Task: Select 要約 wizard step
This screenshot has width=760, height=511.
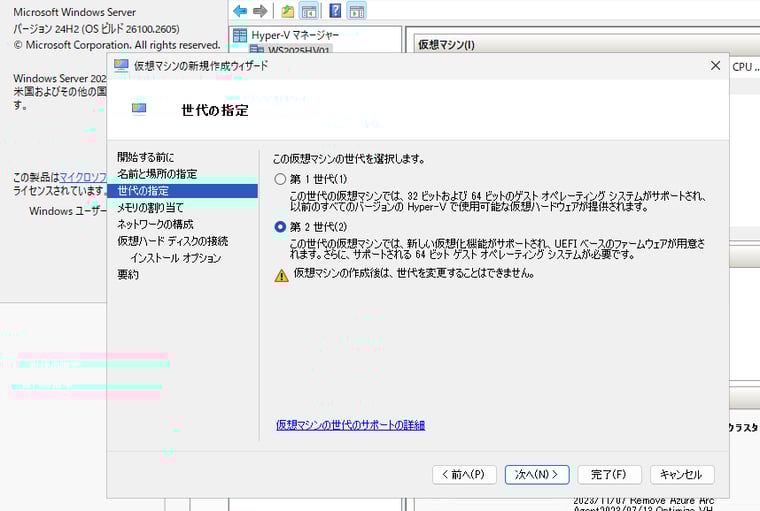Action: pos(128,274)
